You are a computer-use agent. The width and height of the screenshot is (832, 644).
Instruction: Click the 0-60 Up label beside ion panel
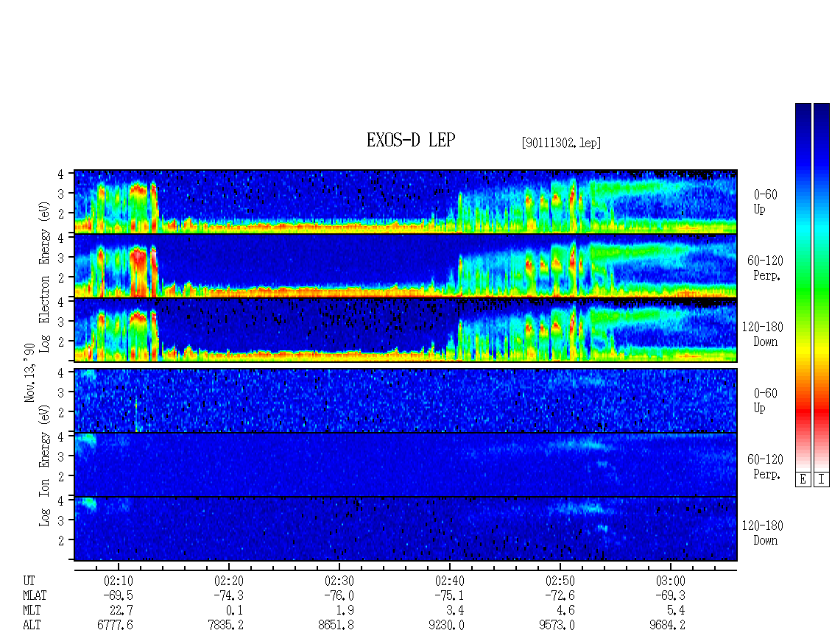pos(765,400)
